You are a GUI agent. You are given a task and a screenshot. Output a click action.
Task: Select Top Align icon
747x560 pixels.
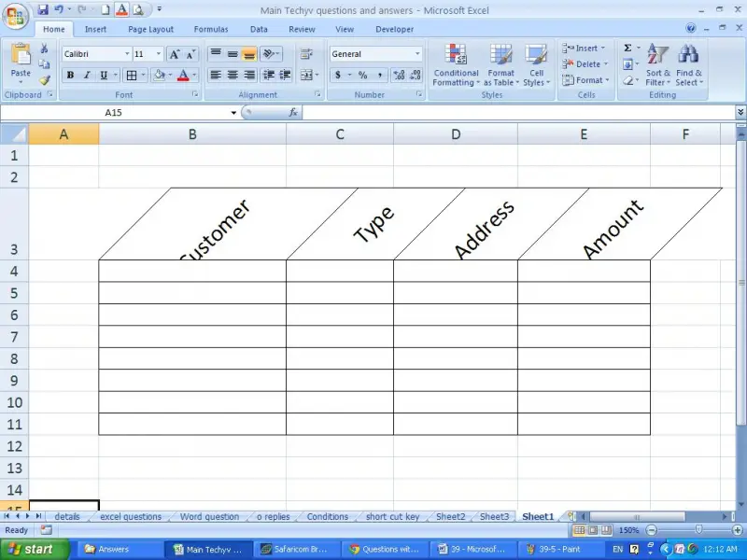click(216, 53)
